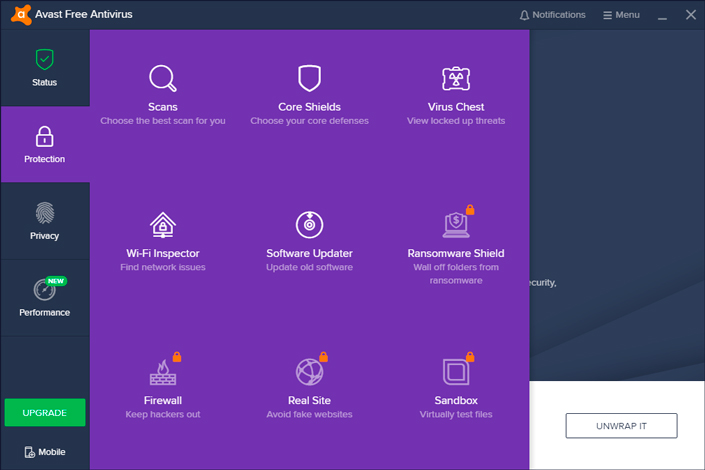Open the Virus Chest biohazard icon

tap(456, 79)
